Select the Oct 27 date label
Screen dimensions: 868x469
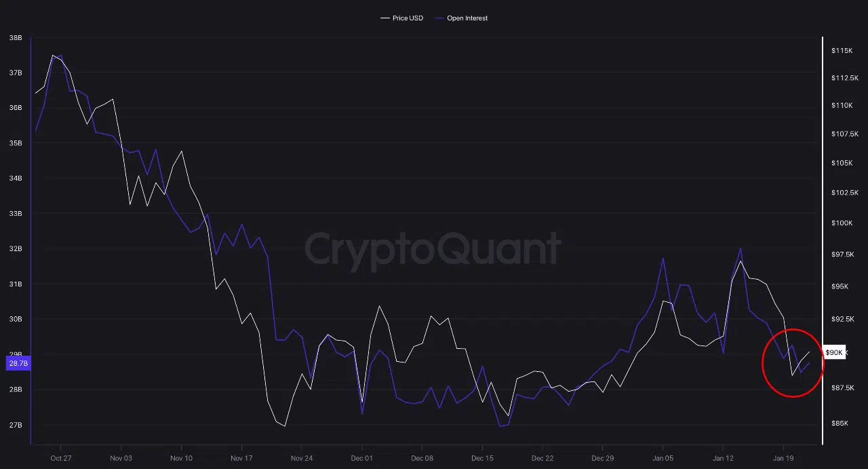[60, 458]
